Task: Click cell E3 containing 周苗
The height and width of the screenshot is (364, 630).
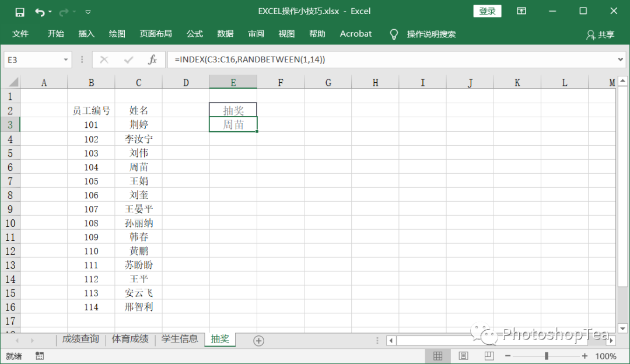Action: point(233,125)
